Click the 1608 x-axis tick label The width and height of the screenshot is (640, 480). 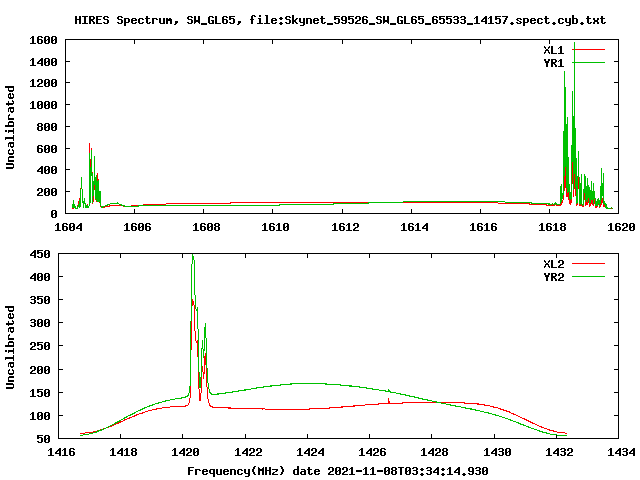click(206, 227)
